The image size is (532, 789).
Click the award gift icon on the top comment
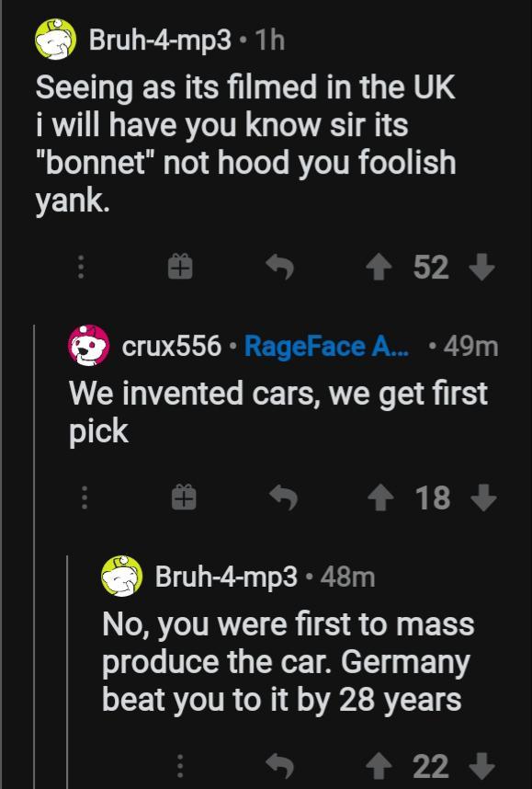click(180, 267)
